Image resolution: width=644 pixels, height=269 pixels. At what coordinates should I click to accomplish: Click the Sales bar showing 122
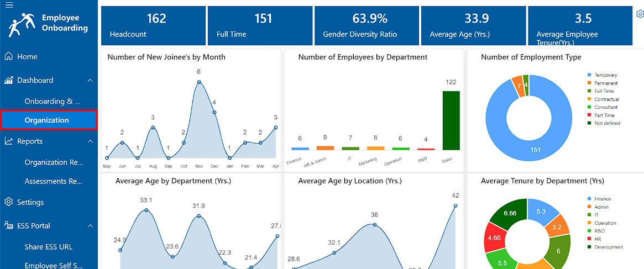coord(451,120)
